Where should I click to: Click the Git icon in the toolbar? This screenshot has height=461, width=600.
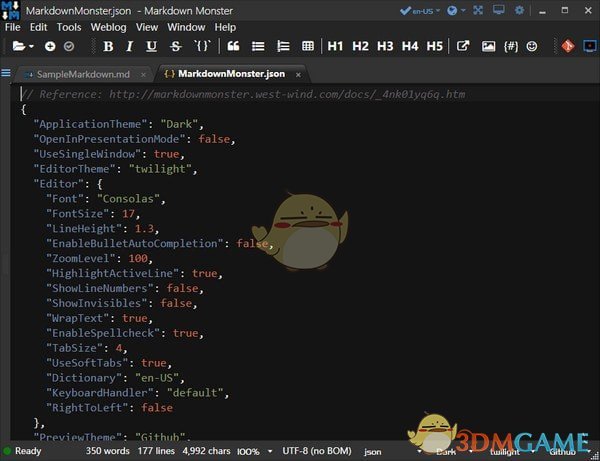[x=567, y=47]
